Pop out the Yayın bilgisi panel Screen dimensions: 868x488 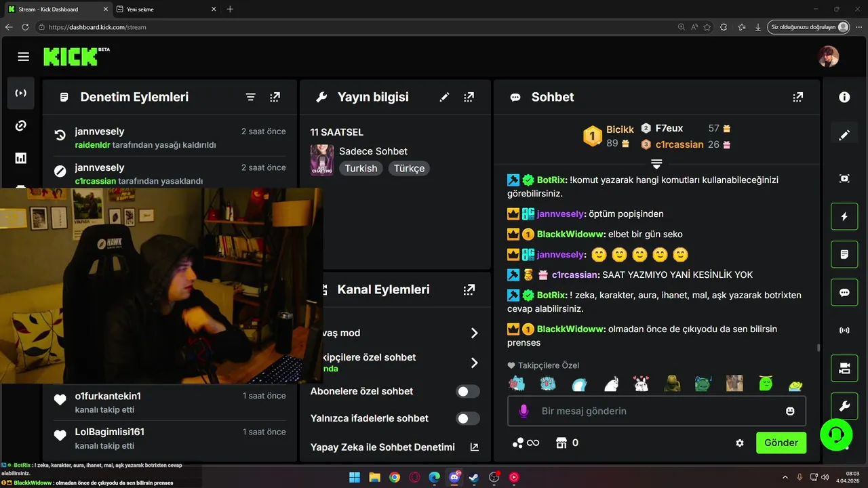(x=469, y=97)
